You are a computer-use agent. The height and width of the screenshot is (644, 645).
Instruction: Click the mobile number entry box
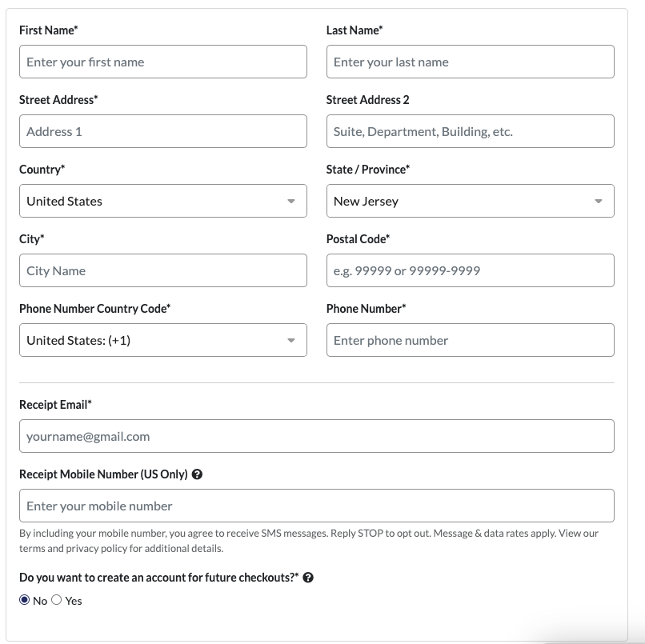[x=317, y=506]
